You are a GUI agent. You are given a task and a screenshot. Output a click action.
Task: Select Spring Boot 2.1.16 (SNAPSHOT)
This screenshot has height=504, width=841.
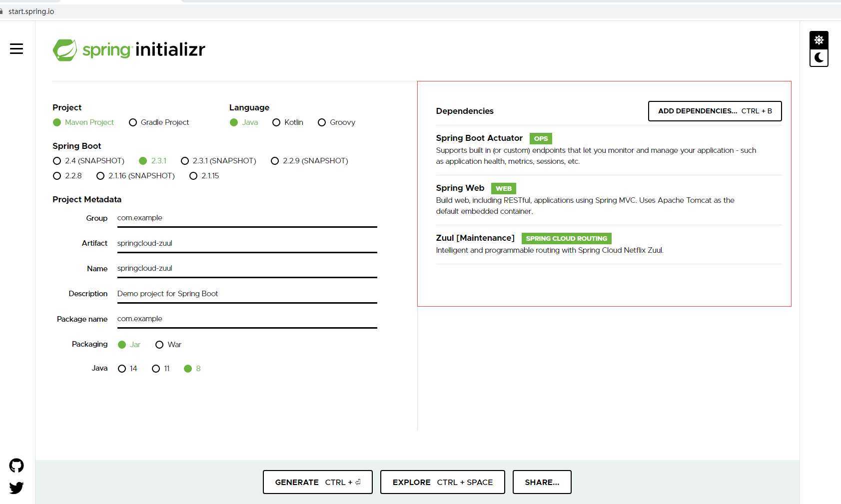(x=135, y=176)
